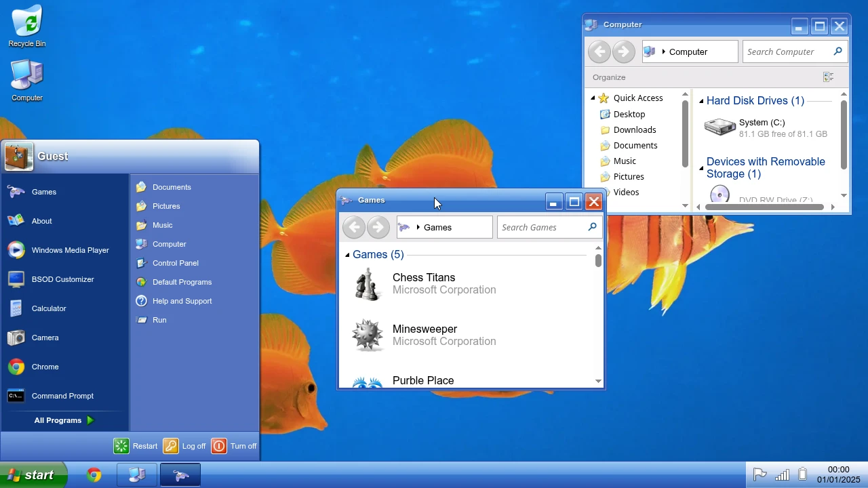Screen dimensions: 868x488
Task: Open Documents in start menu right pane
Action: pos(194,187)
